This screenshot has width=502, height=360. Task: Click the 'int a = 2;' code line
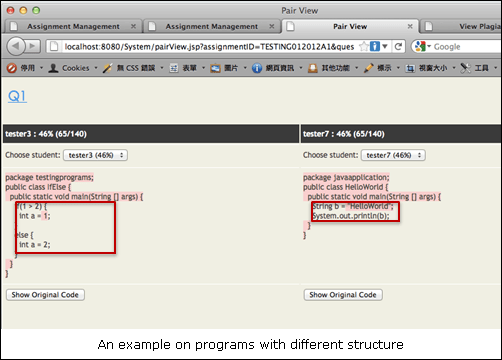(35, 244)
